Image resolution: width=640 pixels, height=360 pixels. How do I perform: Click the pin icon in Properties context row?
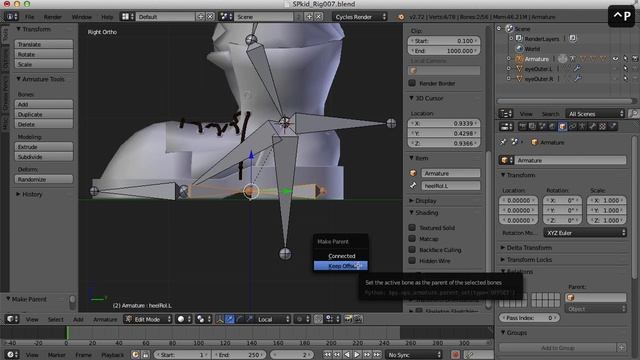coord(503,142)
